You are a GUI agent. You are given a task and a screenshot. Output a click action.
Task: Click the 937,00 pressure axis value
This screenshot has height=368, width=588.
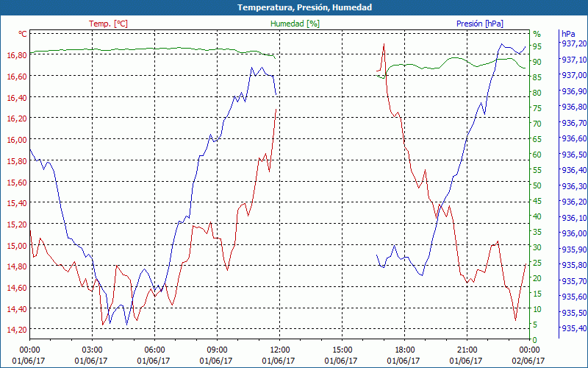pyautogui.click(x=574, y=75)
